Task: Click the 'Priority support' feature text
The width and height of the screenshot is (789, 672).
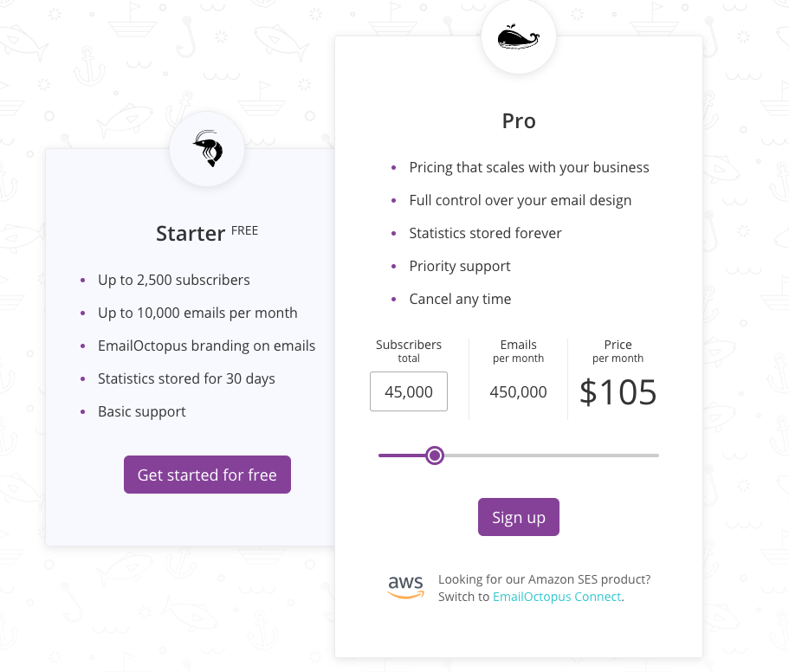Action: (x=460, y=266)
